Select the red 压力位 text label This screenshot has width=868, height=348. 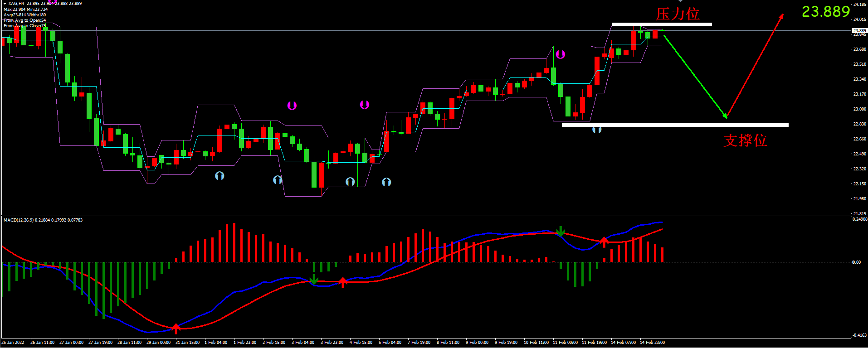[678, 14]
